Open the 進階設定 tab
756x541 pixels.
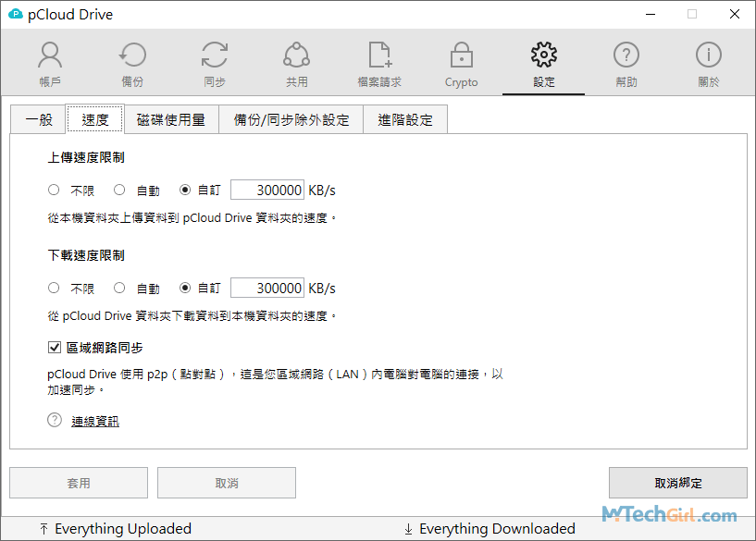[405, 119]
